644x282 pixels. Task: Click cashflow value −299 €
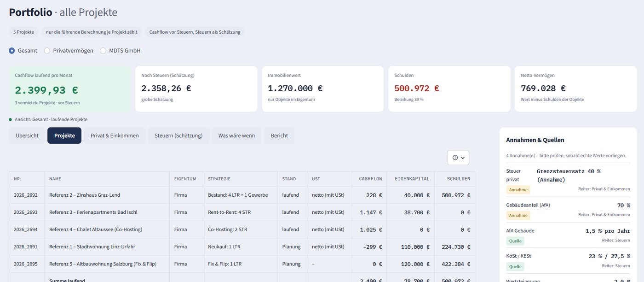[373, 247]
